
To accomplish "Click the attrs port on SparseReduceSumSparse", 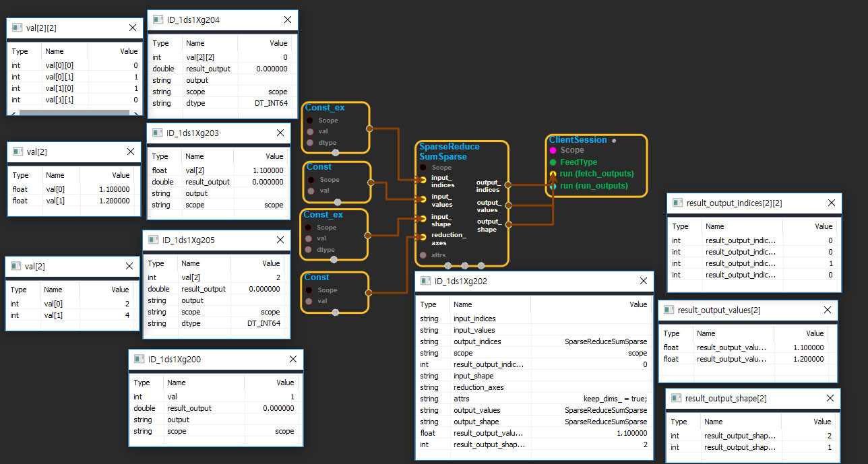I will pos(423,255).
